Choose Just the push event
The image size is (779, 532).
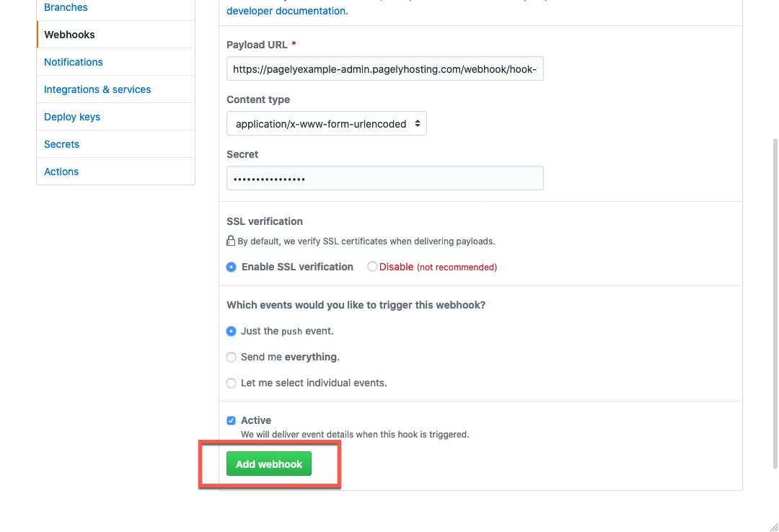point(232,332)
